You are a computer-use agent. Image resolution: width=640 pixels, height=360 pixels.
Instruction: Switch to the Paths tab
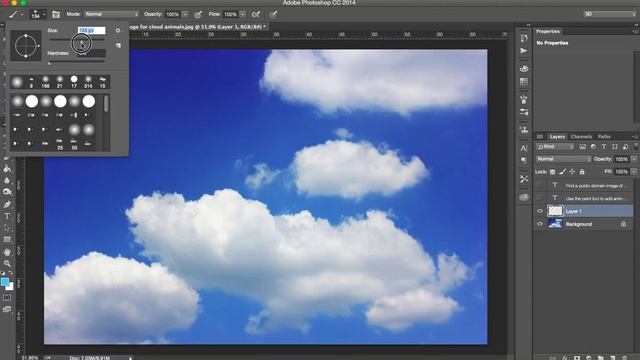click(604, 137)
